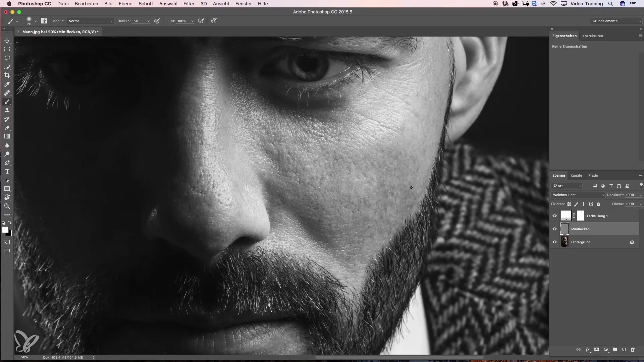This screenshot has width=644, height=362.
Task: Select the Clone Stamp tool
Action: tap(7, 110)
